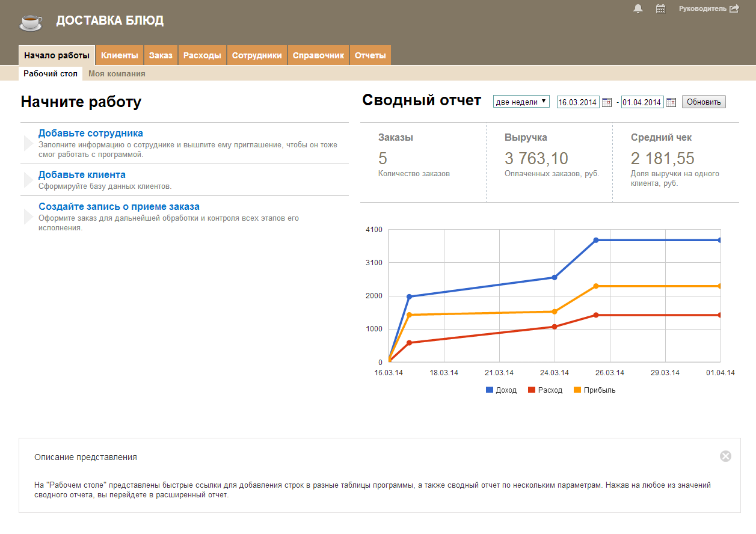This screenshot has width=756, height=534.
Task: Open the calendar icon in header
Action: 660,9
